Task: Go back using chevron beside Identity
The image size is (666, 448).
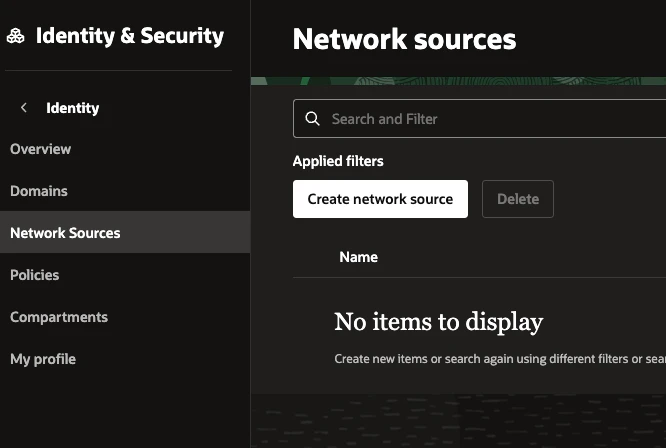Action: 24,107
